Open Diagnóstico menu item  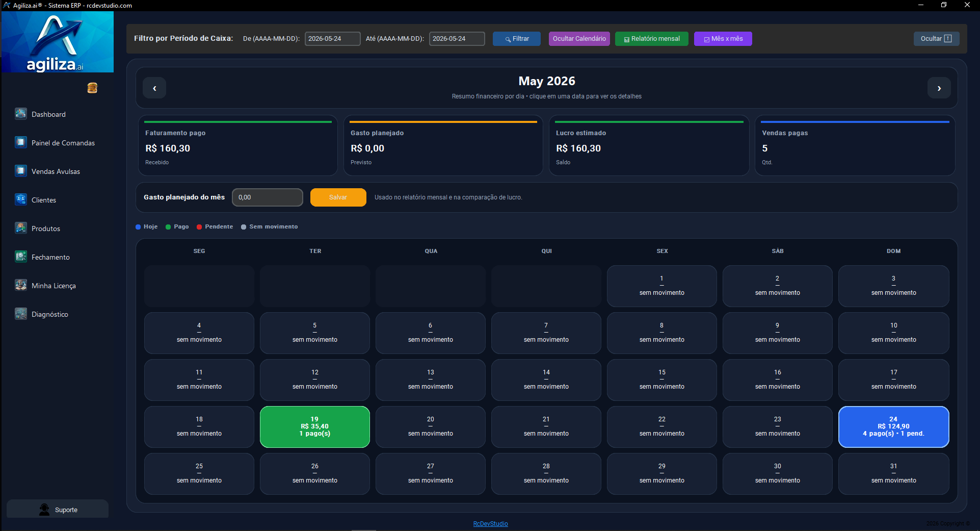point(50,314)
